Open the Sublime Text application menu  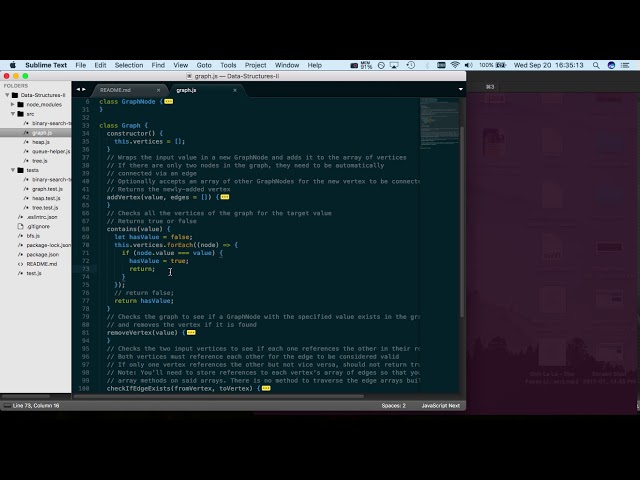click(x=46, y=65)
